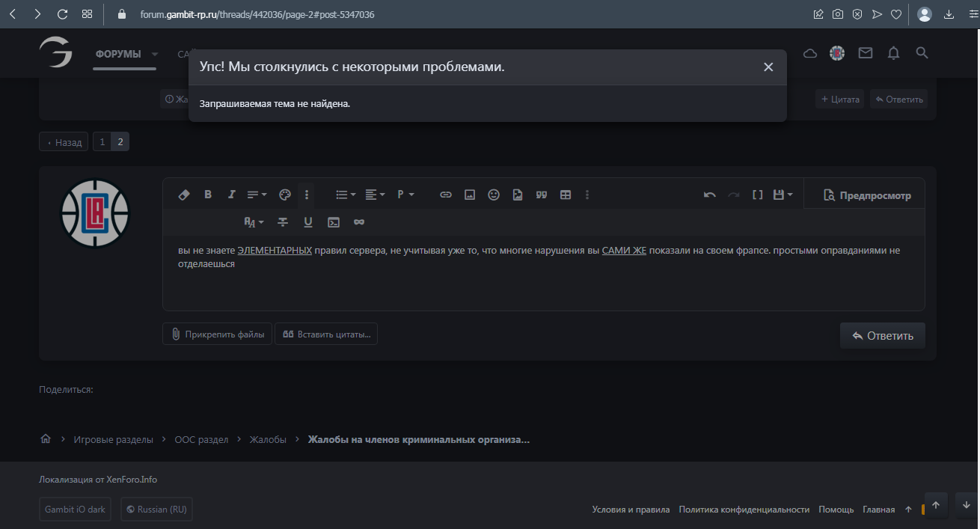The width and height of the screenshot is (980, 529).
Task: Click the undo arrow in editor
Action: (709, 195)
